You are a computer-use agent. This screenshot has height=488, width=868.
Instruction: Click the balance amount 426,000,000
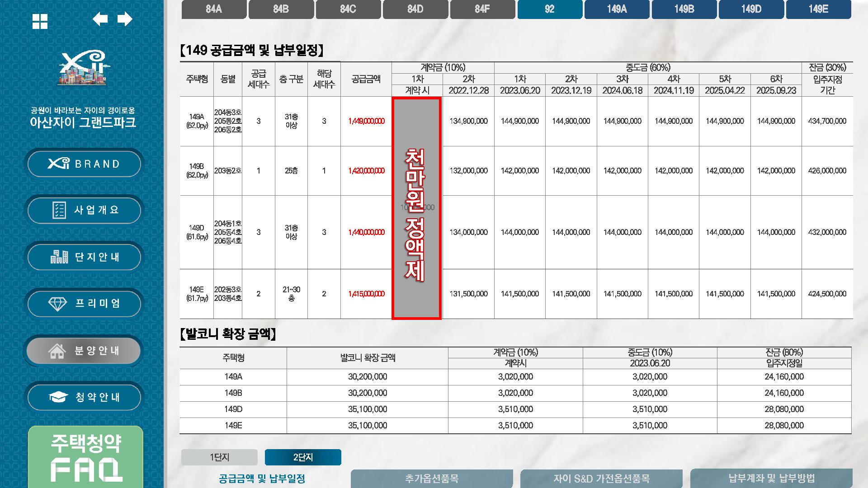click(827, 171)
